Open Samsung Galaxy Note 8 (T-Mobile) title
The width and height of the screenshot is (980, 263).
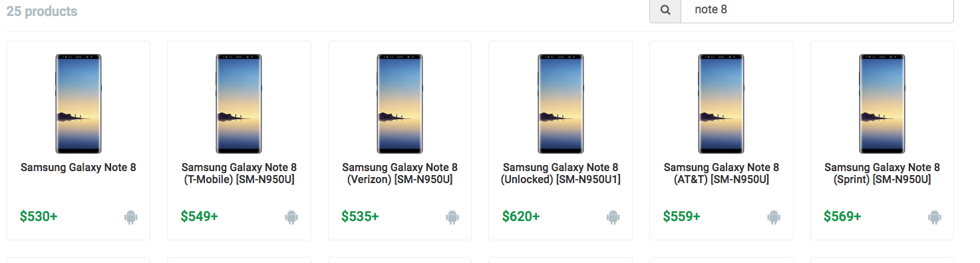239,173
